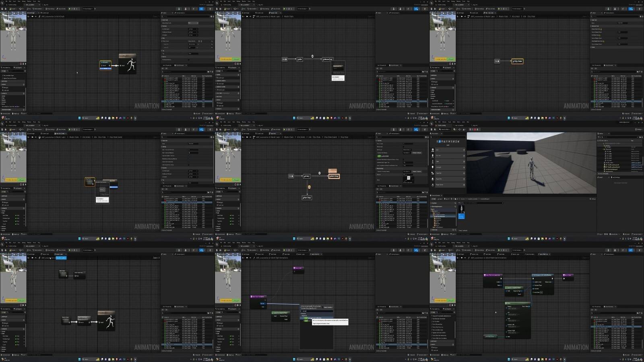Focus the Details search field in Walk Stop window
Viewport: 644px width, 362px height.
[400, 137]
